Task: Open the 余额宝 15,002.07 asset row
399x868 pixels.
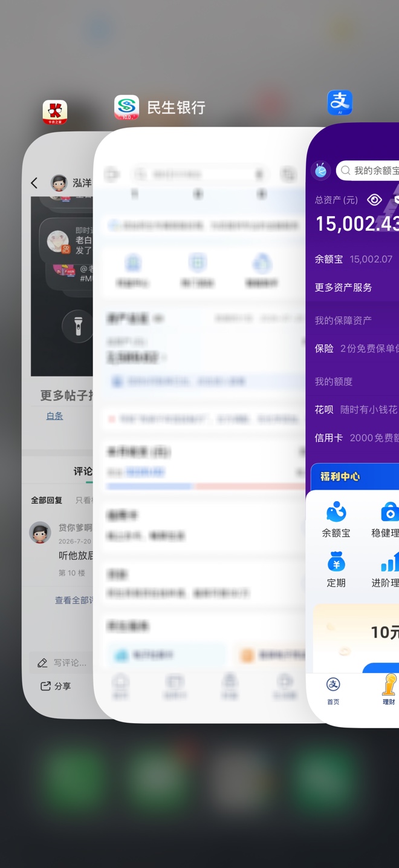Action: tap(354, 259)
